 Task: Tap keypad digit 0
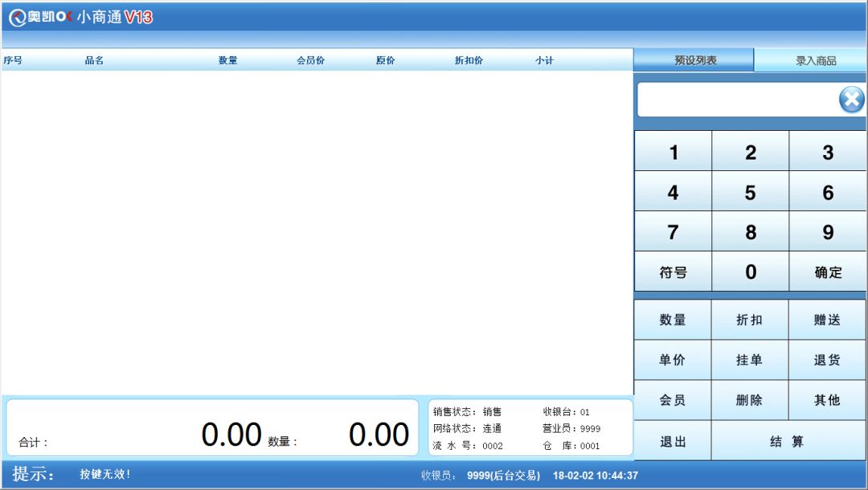click(750, 272)
